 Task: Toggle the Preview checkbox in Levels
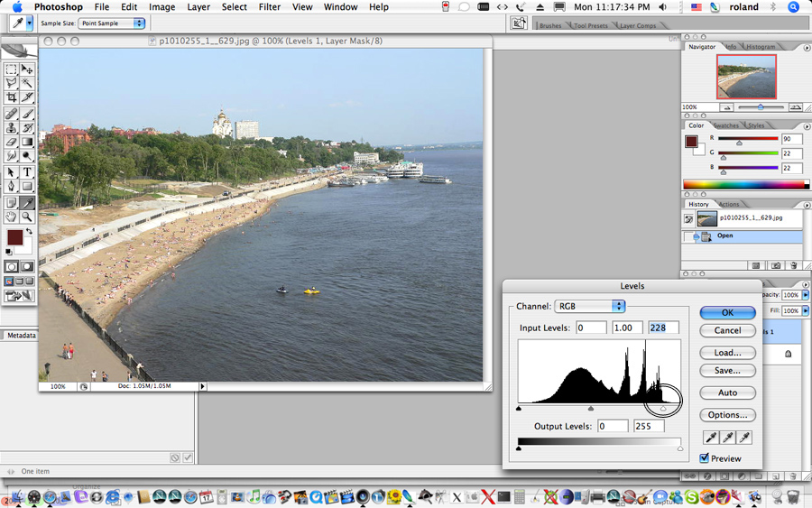[x=705, y=458]
